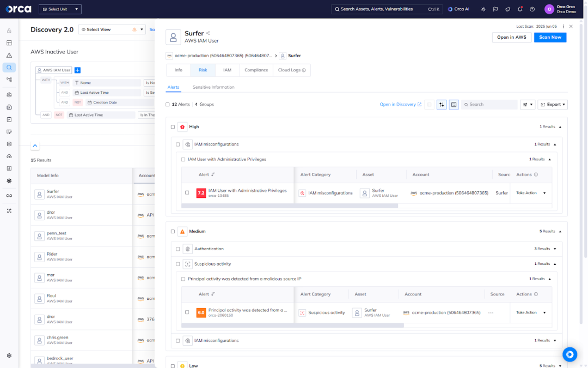Open the Export dropdown

pos(553,104)
